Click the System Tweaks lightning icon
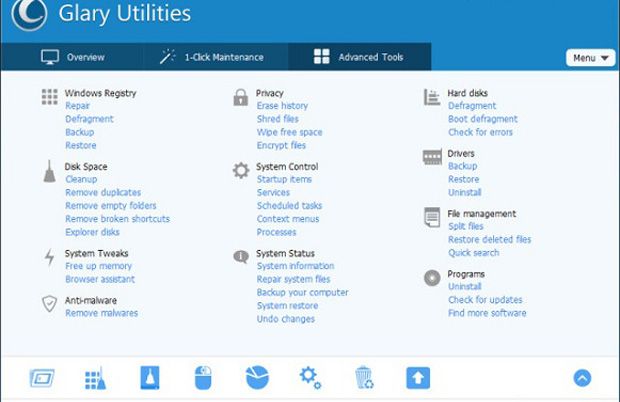This screenshot has width=620, height=402. click(49, 257)
